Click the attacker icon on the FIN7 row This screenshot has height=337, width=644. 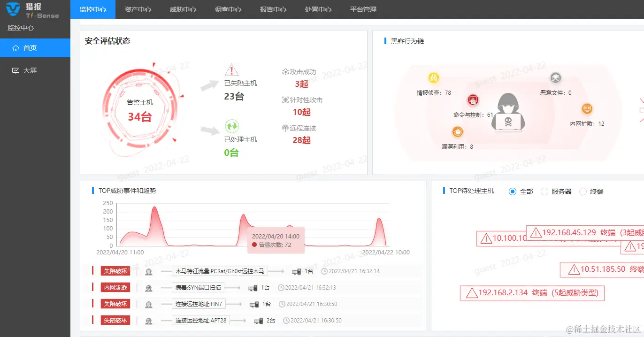pyautogui.click(x=149, y=304)
